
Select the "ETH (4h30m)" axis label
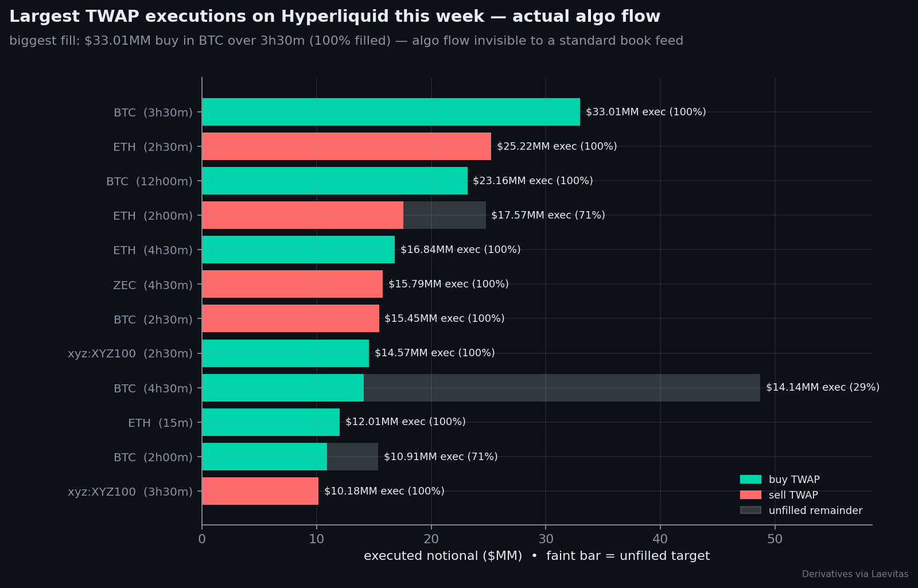(153, 250)
